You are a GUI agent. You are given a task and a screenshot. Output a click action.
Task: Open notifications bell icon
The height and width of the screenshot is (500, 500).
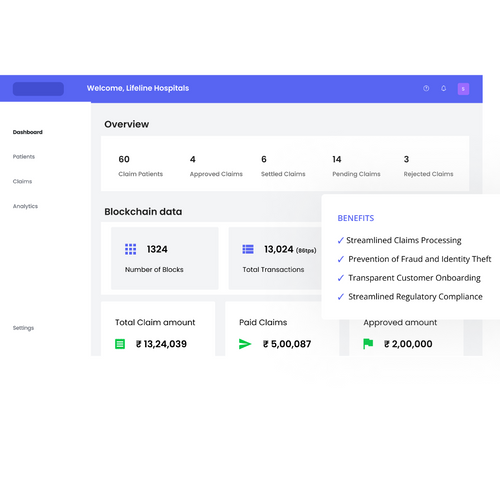click(x=443, y=88)
